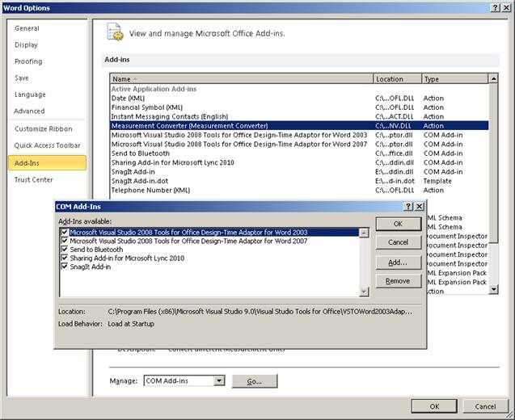Sort add-ins by the Name column header
The height and width of the screenshot is (420, 515).
[242, 79]
